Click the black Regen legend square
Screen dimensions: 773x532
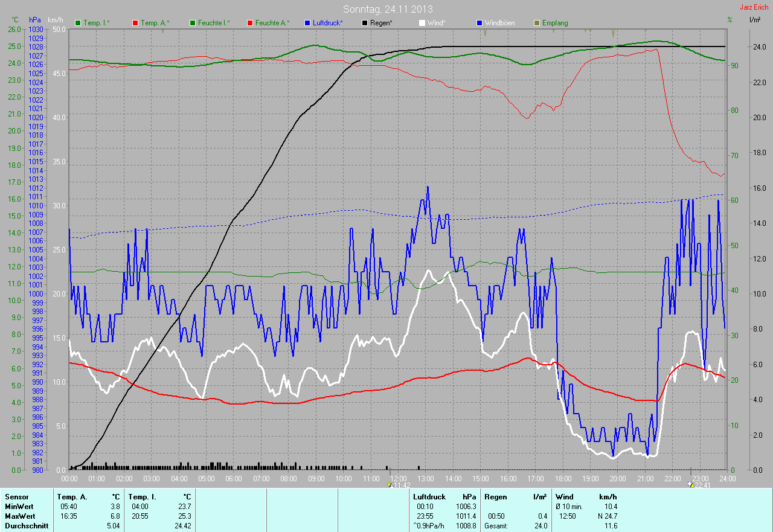click(365, 23)
